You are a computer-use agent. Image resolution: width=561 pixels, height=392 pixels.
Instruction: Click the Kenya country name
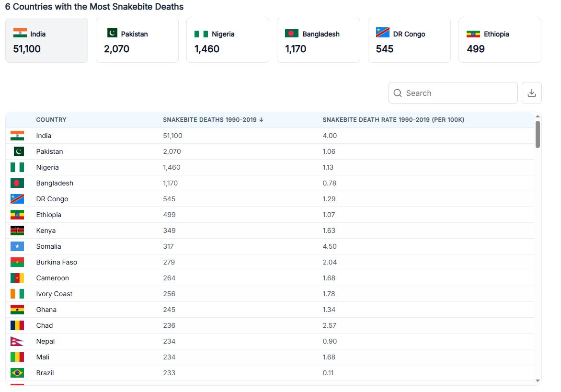(46, 231)
